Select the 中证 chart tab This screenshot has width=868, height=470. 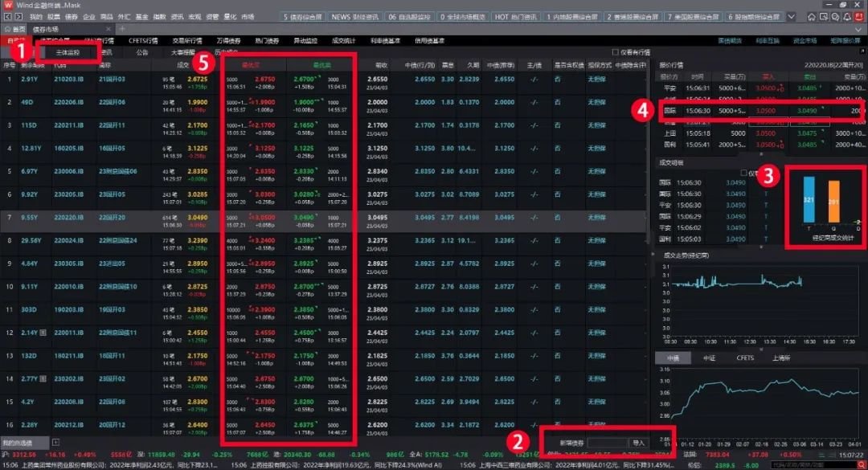(709, 358)
